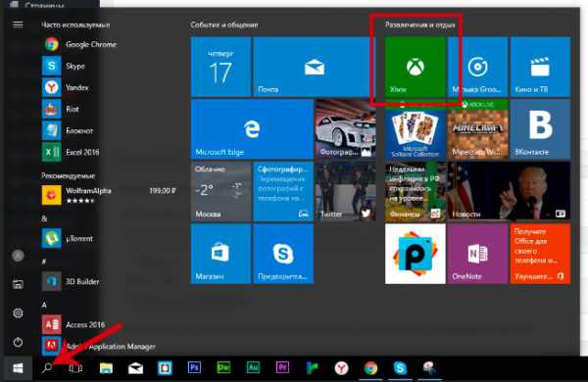The height and width of the screenshot is (382, 588).
Task: Launch Adobe Audition from the taskbar
Action: 253,367
